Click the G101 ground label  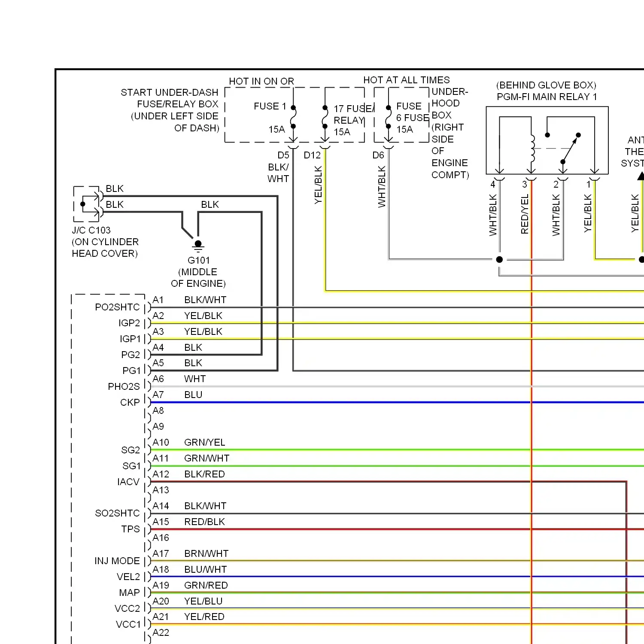pos(198,260)
